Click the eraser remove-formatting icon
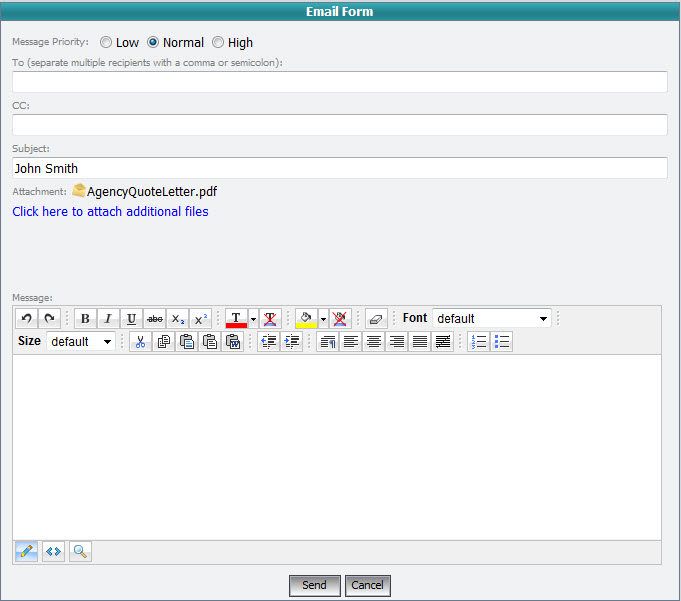 [x=376, y=319]
